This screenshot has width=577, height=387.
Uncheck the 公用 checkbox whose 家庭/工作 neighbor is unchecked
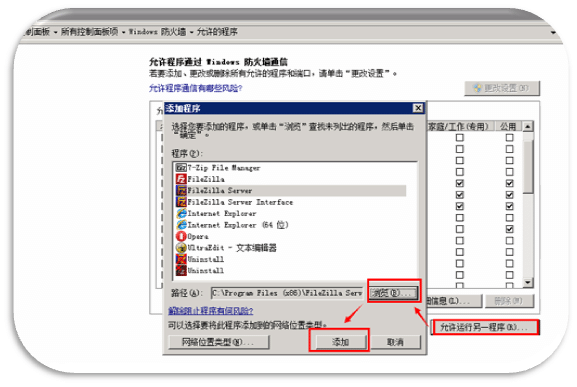coord(509,229)
